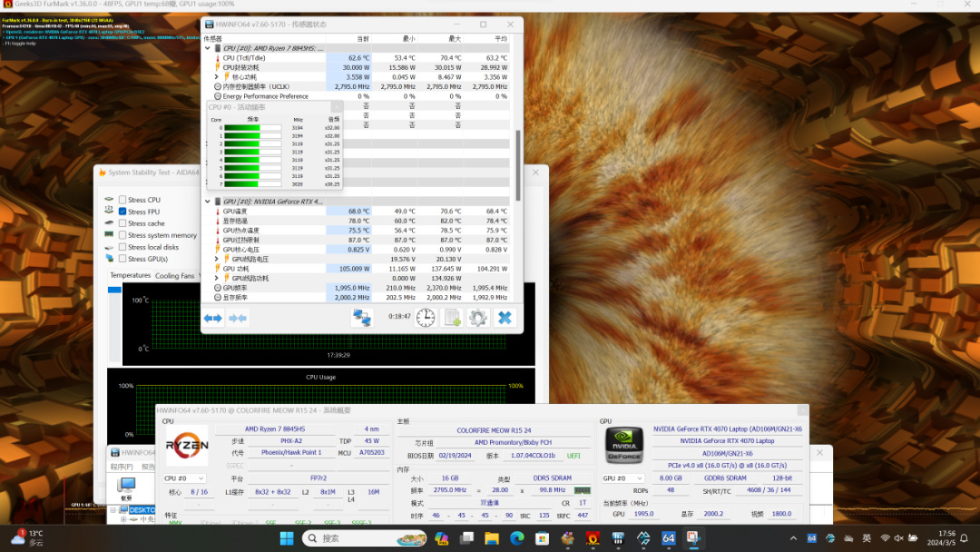Collapse the DESKTOP tree node in HWiNFO
This screenshot has width=980, height=552.
click(x=113, y=510)
